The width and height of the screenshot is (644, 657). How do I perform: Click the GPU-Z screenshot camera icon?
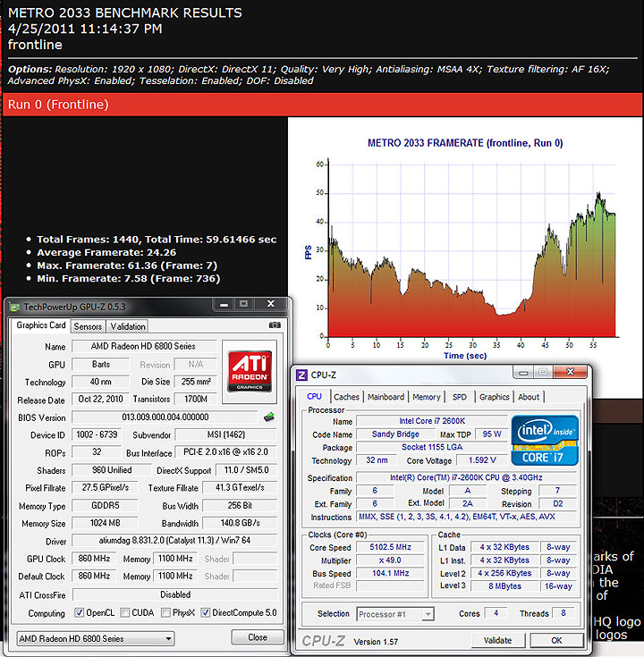[x=275, y=324]
